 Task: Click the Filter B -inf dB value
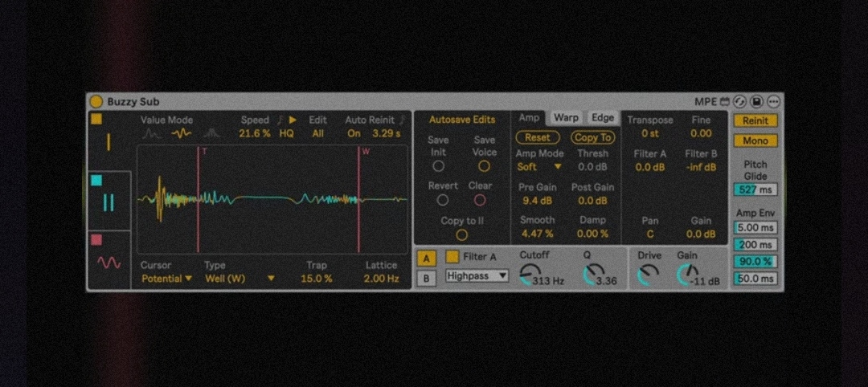(701, 167)
